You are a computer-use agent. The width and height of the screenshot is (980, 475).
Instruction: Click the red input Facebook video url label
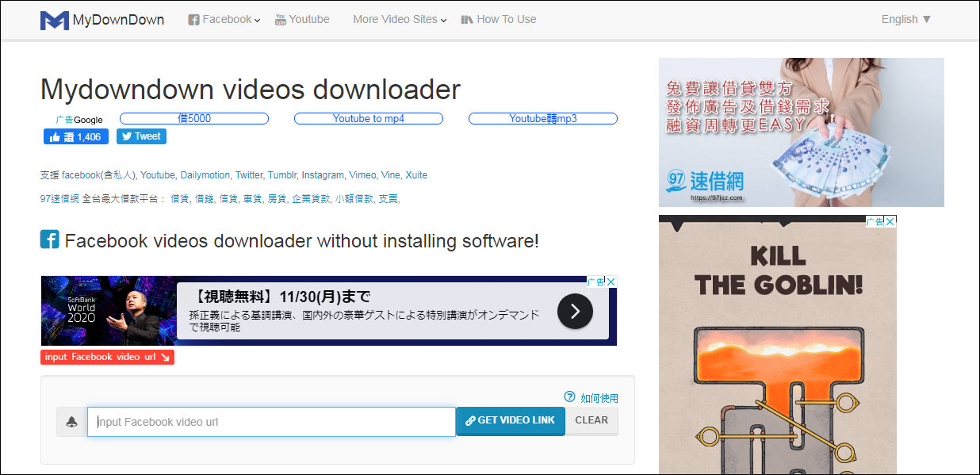coord(107,357)
